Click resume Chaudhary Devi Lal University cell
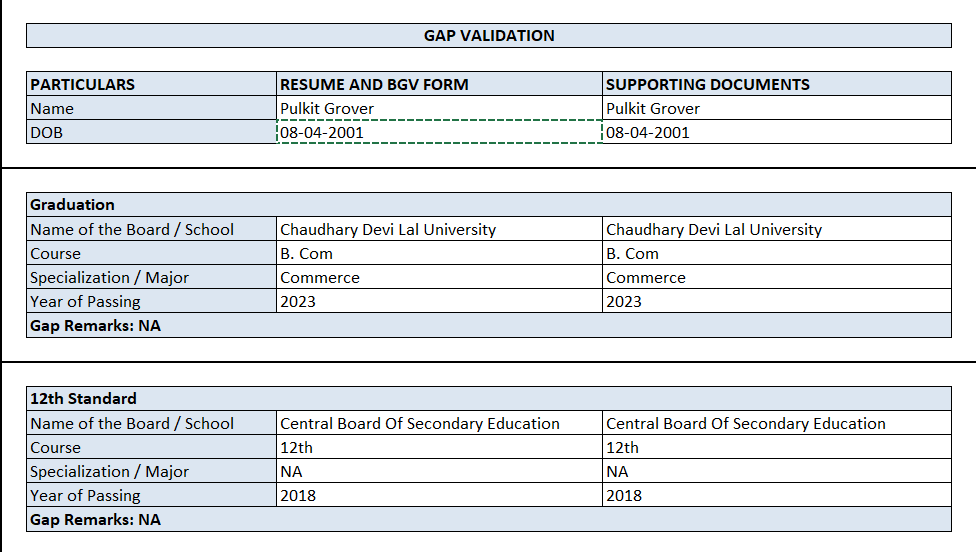 [439, 229]
